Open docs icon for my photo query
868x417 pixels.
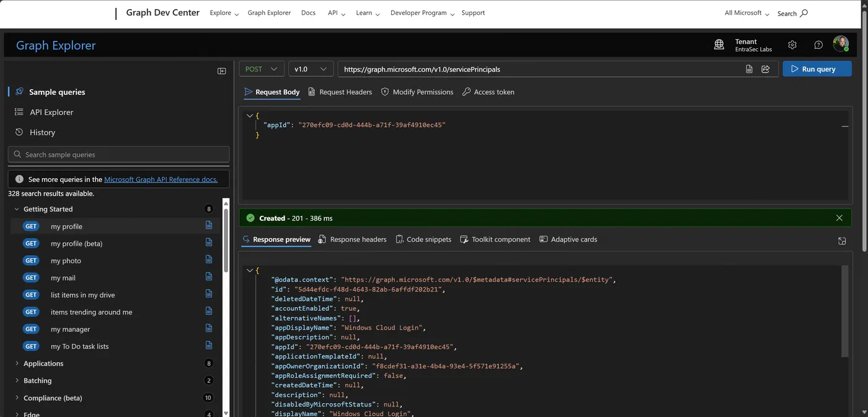[x=209, y=259]
